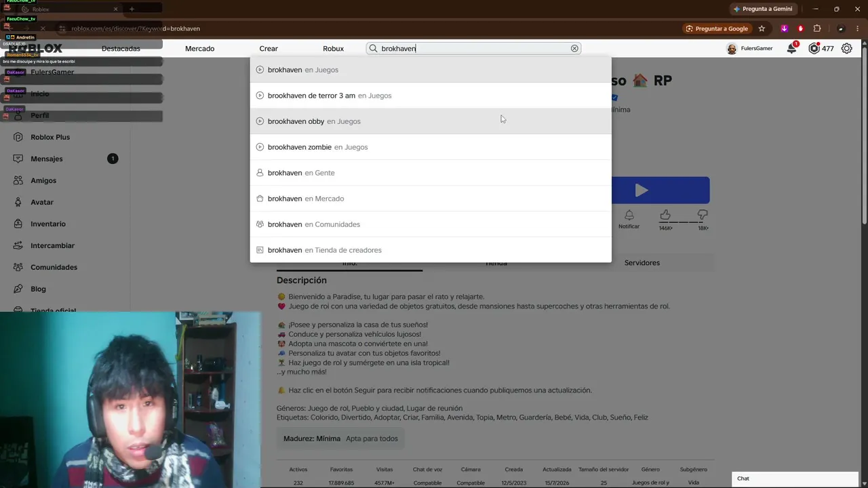Screen dimensions: 868x488
Task: Dislike the game with the thumbs-down icon
Action: coord(703,215)
